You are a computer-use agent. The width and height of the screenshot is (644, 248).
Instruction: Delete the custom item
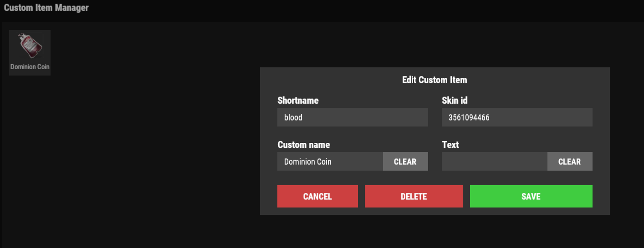413,197
